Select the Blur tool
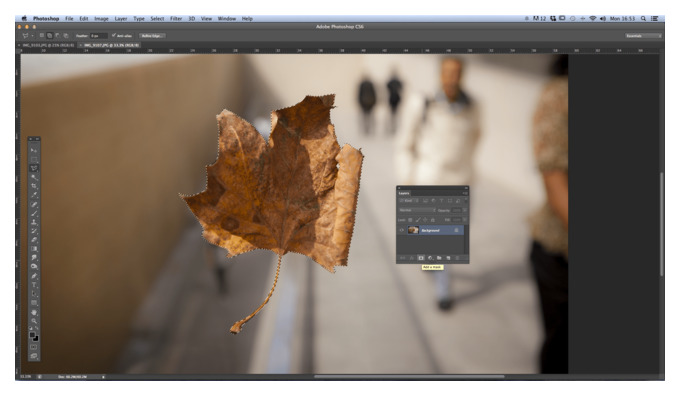Viewport: 680px width, 396px height. [x=34, y=258]
